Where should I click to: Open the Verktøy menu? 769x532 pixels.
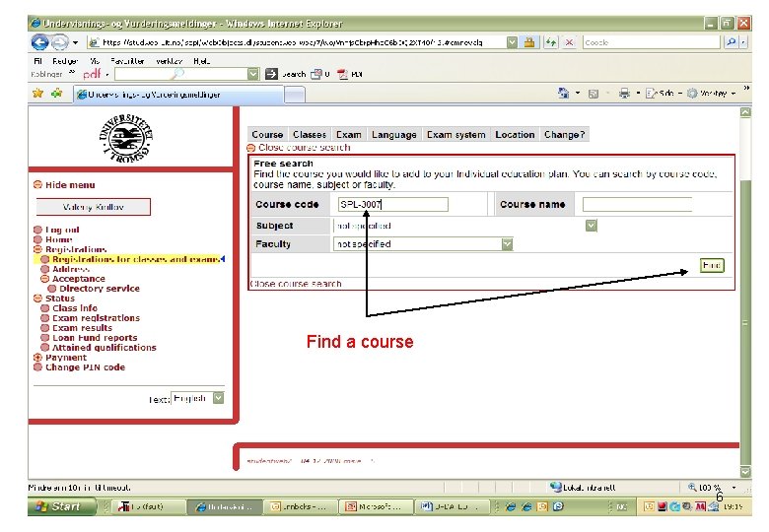coord(170,61)
